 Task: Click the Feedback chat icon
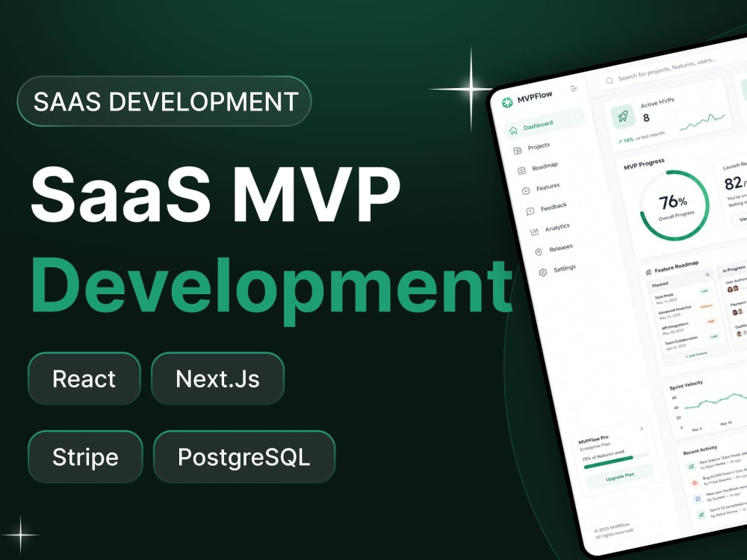pyautogui.click(x=530, y=211)
